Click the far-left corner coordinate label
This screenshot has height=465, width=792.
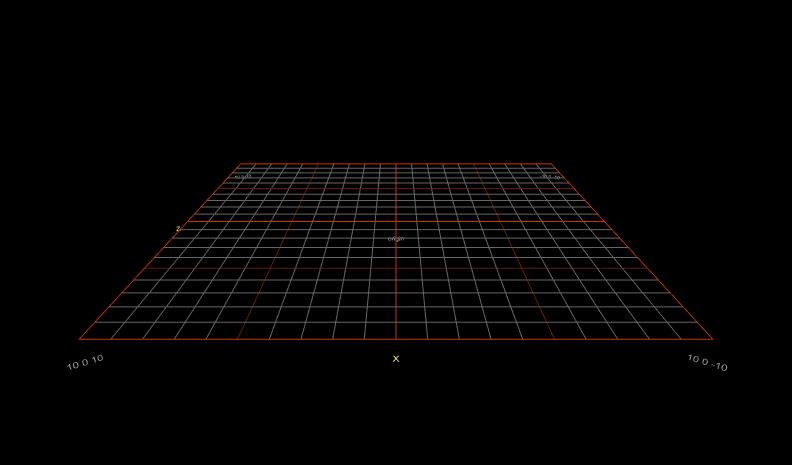[243, 176]
